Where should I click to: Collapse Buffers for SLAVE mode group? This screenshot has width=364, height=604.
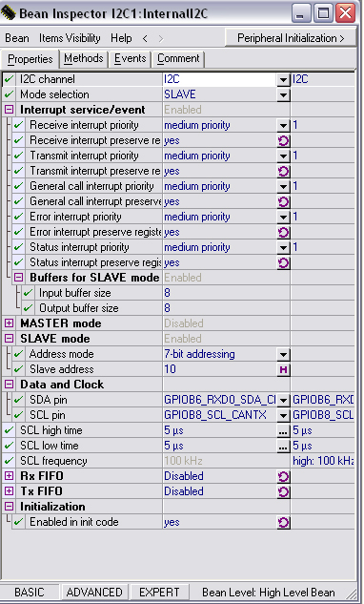coord(18,278)
